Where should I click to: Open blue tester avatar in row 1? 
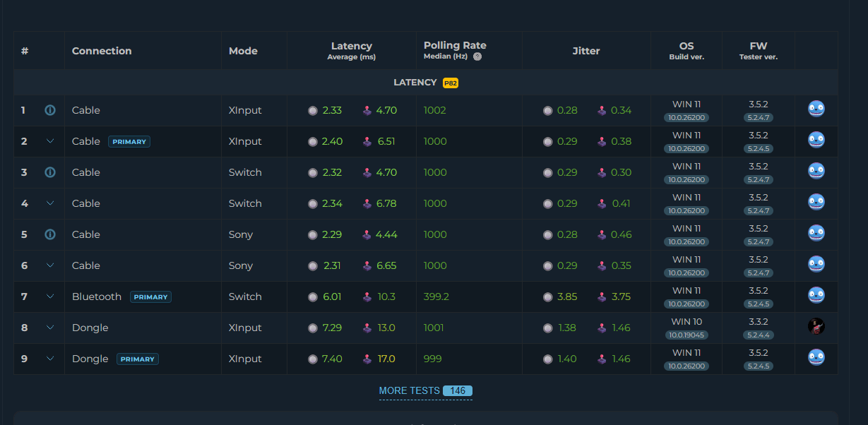tap(816, 109)
